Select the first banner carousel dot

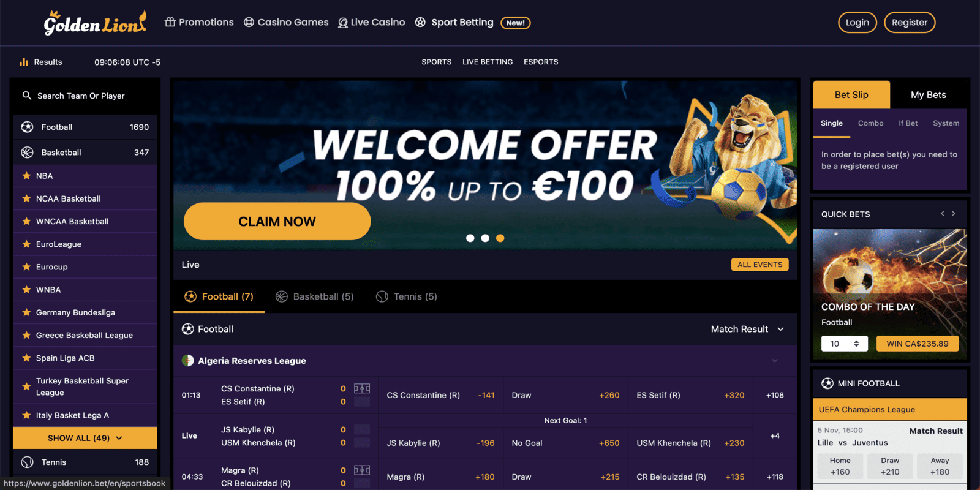470,238
